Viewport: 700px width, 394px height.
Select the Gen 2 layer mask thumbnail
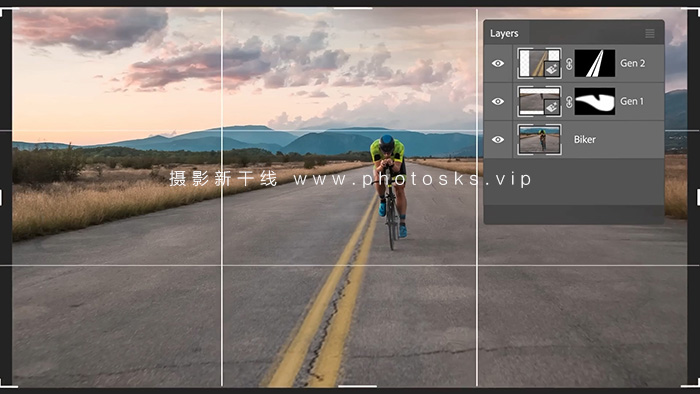pos(595,63)
